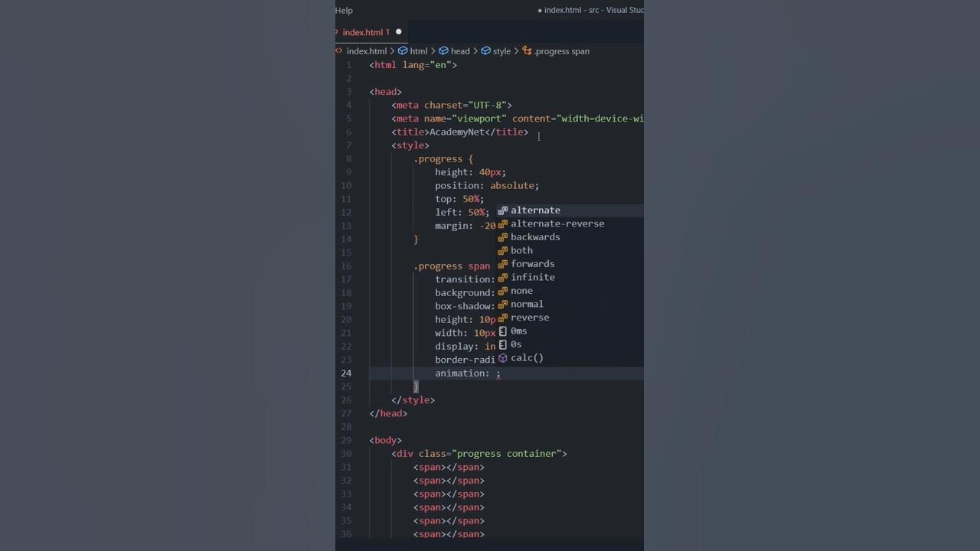Click the 'box-shadow:' property on line 19
Image resolution: width=980 pixels, height=551 pixels.
465,306
